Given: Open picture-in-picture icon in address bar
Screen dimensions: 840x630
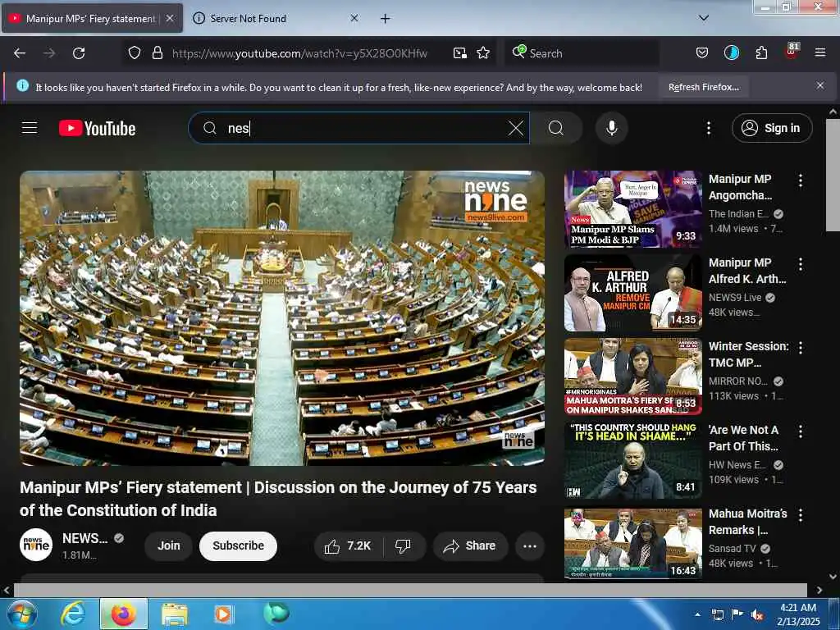Looking at the screenshot, I should (x=459, y=53).
